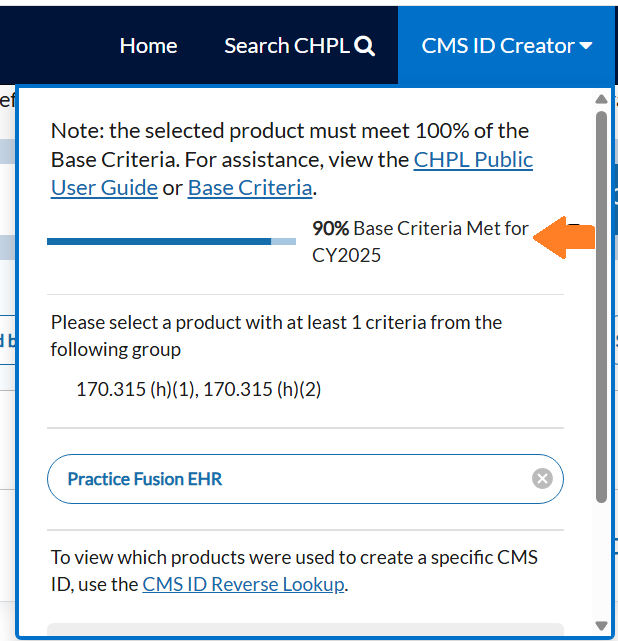This screenshot has width=618, height=641.
Task: Open the CHPL Public User Guide link
Action: coord(473,160)
